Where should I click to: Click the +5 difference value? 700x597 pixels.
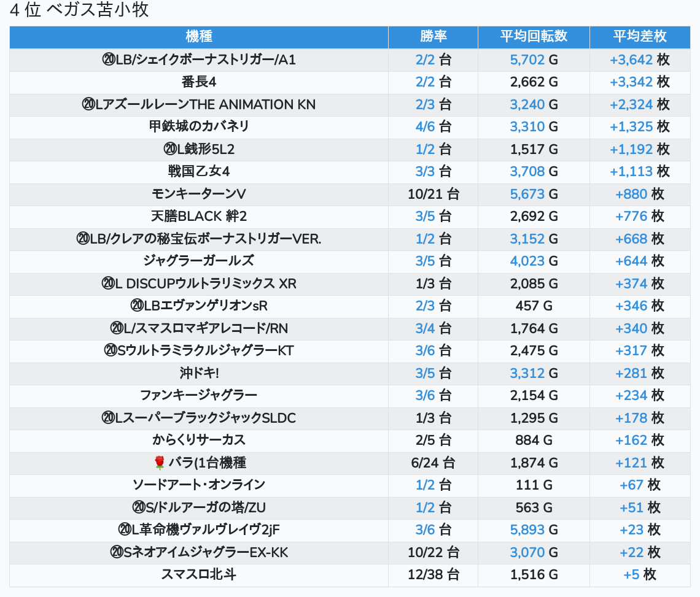(x=631, y=575)
